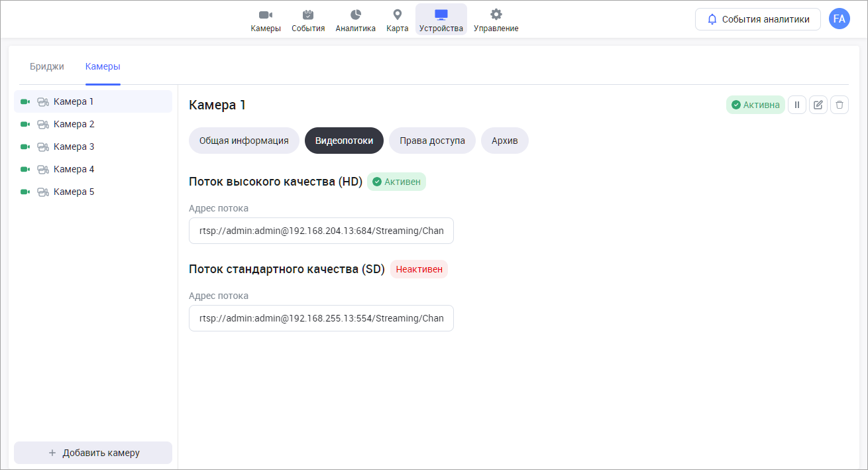Switch to the Общая информация tab

point(244,141)
